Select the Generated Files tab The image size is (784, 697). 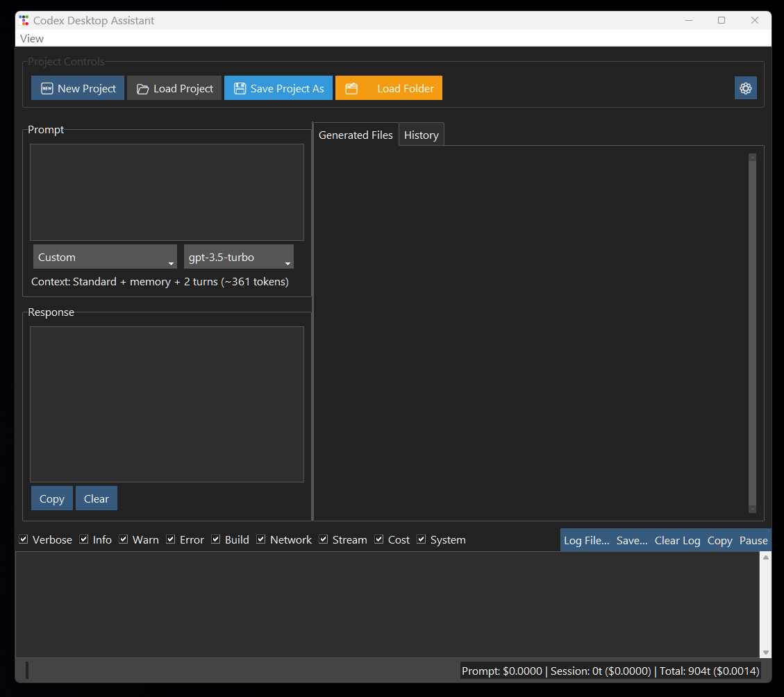356,135
